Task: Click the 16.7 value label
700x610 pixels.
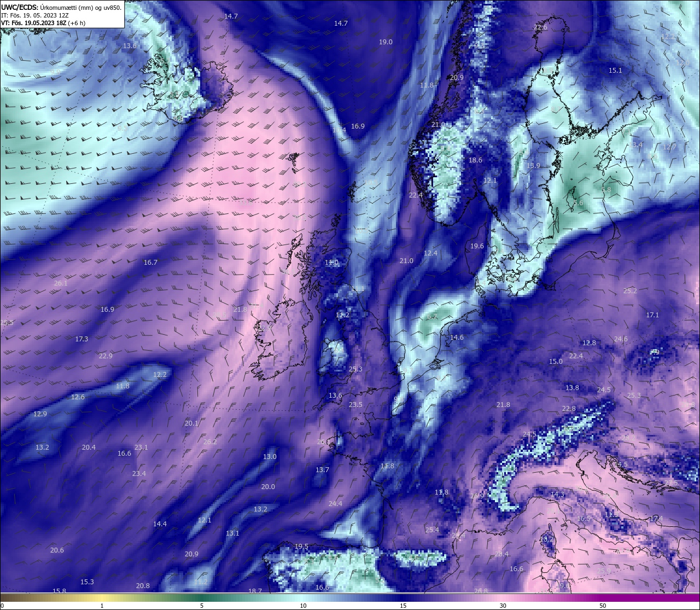Action: [x=150, y=263]
